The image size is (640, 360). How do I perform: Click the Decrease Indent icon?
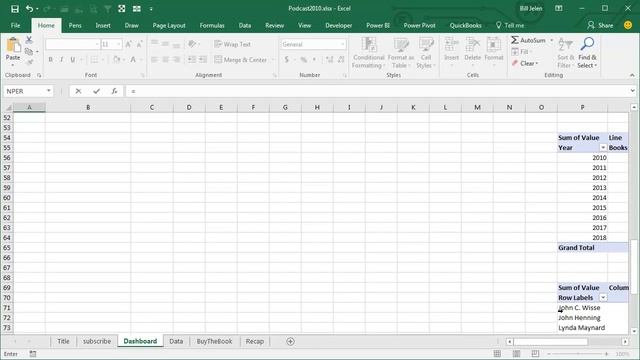(191, 60)
